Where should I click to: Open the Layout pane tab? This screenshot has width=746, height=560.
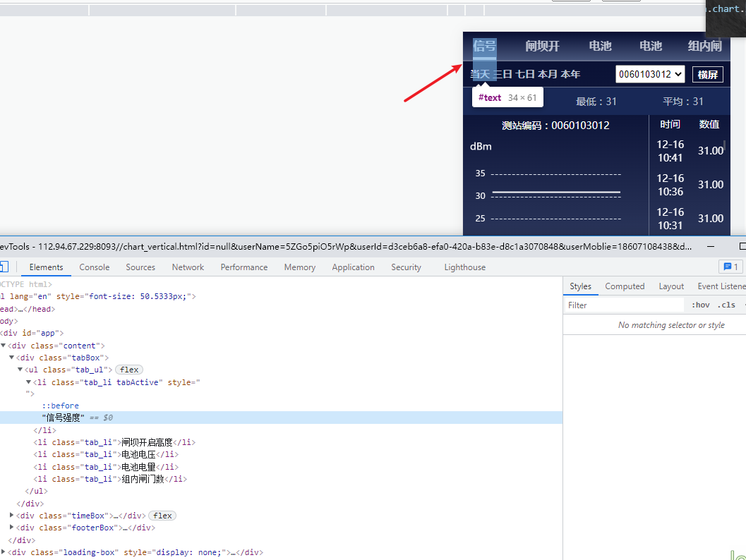click(x=671, y=286)
